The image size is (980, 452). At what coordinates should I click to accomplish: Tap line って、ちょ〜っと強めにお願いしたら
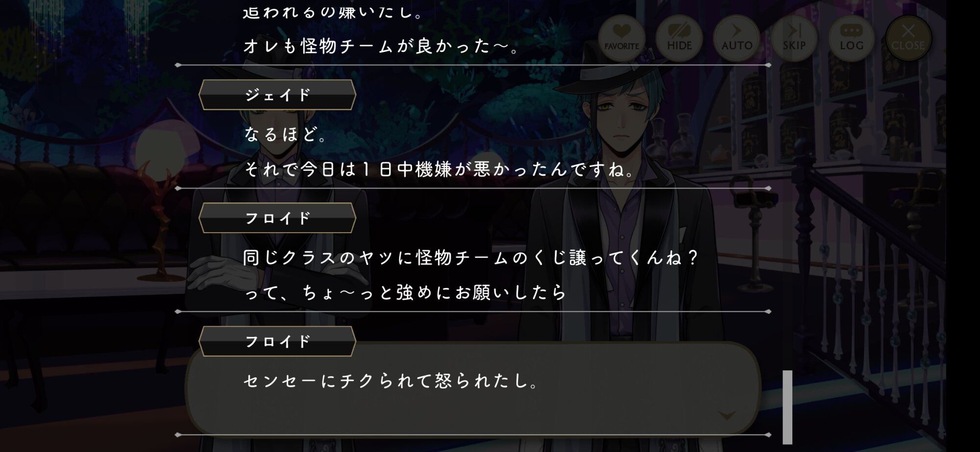(405, 293)
